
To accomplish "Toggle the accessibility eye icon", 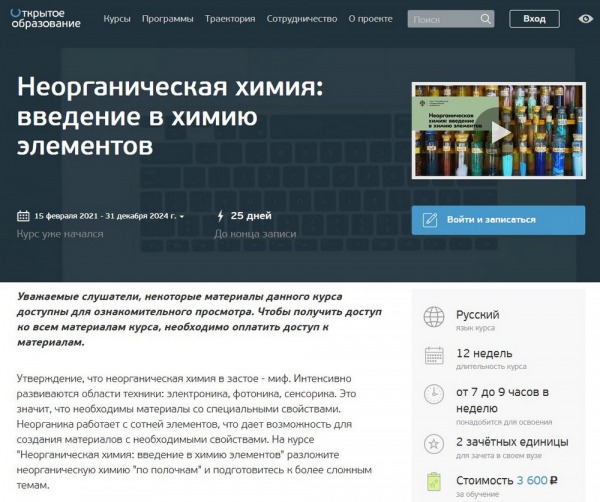I will 585,19.
